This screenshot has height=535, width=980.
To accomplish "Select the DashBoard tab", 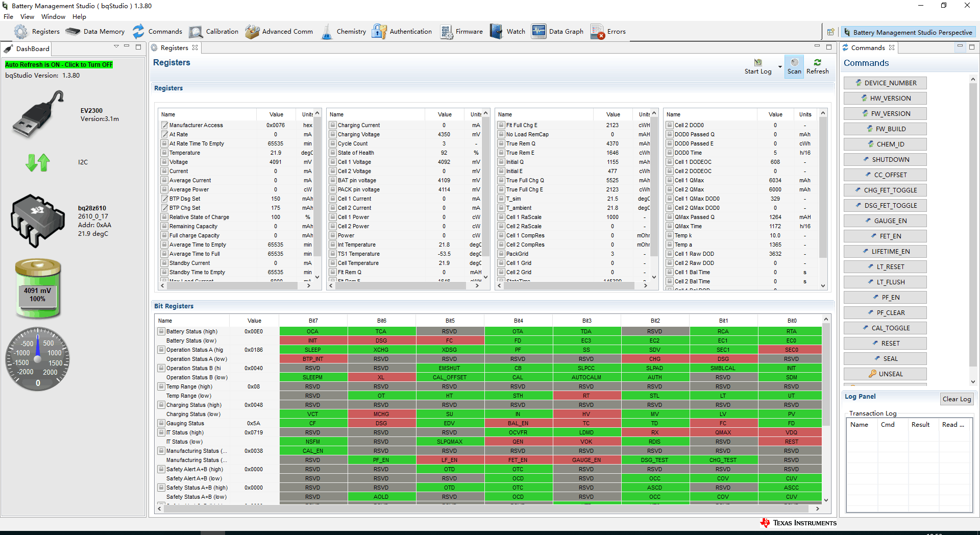I will click(27, 49).
